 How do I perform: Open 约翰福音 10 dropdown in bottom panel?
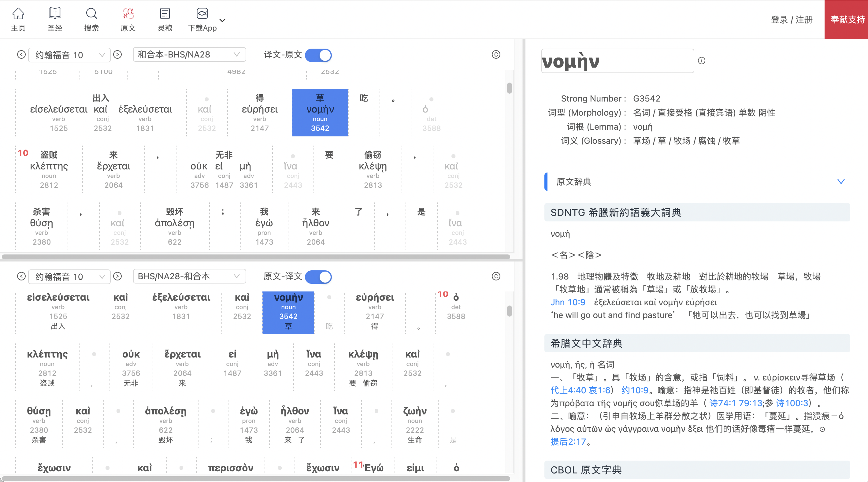[x=69, y=277]
